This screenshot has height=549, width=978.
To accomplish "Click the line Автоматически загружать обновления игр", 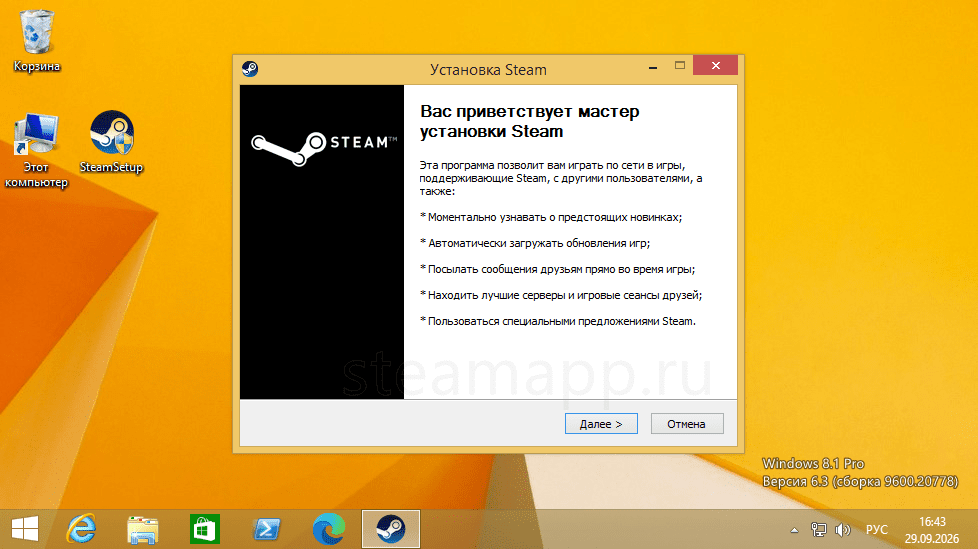I will (x=535, y=243).
